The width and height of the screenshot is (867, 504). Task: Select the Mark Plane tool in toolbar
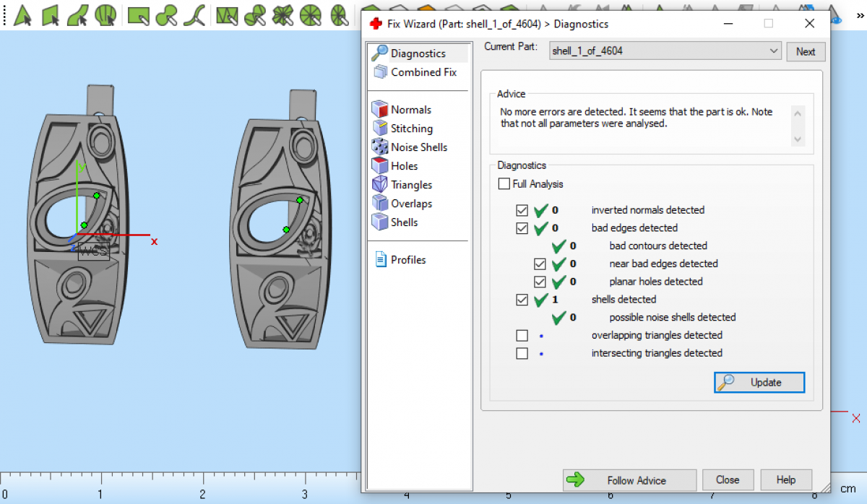50,14
